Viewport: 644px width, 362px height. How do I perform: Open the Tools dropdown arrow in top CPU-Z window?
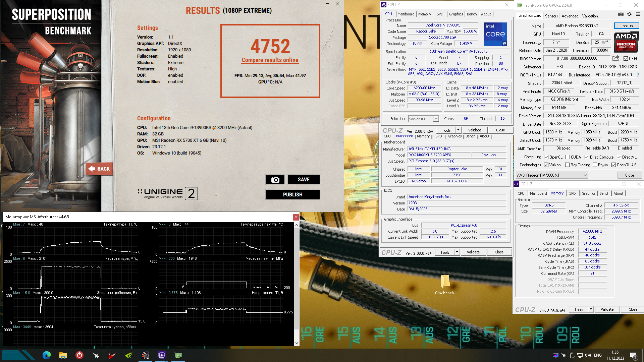(x=458, y=130)
